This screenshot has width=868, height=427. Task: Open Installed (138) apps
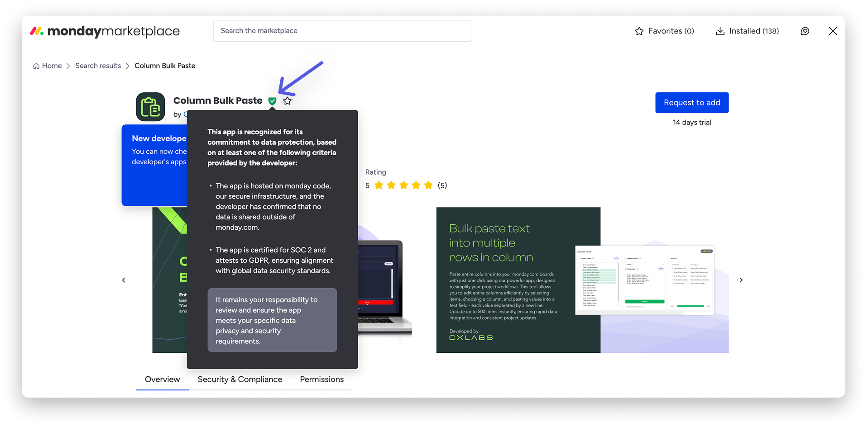[747, 31]
